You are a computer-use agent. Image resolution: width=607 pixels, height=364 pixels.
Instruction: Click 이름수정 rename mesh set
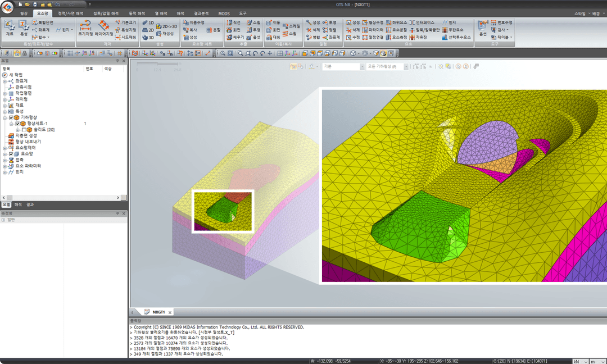pyautogui.click(x=193, y=22)
